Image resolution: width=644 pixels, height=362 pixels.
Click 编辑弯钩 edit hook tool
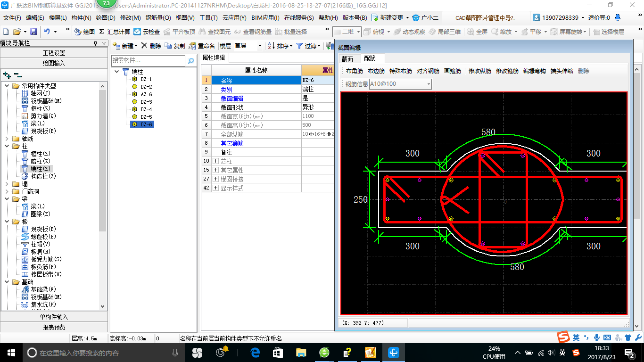coord(535,71)
